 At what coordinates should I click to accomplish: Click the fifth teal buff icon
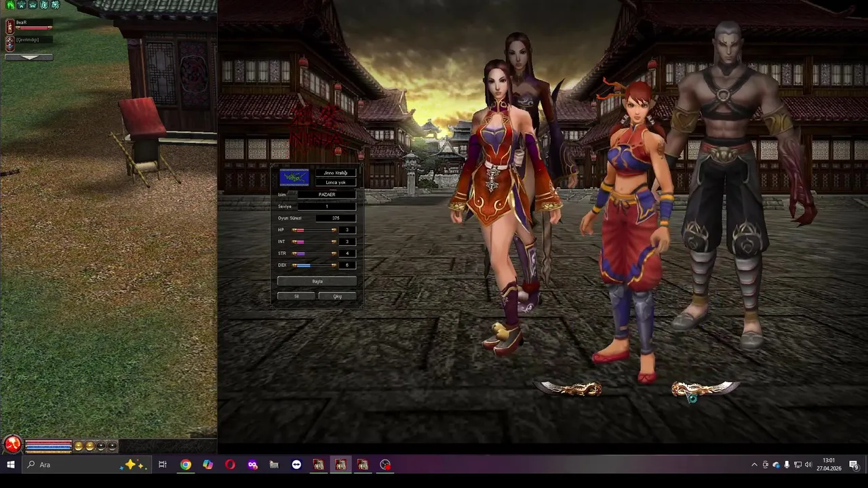54,5
